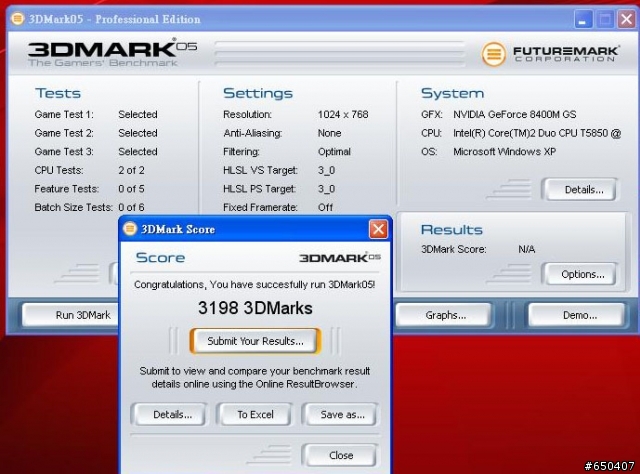
Task: Click the Filtering 'Optimal' value
Action: coord(334,152)
